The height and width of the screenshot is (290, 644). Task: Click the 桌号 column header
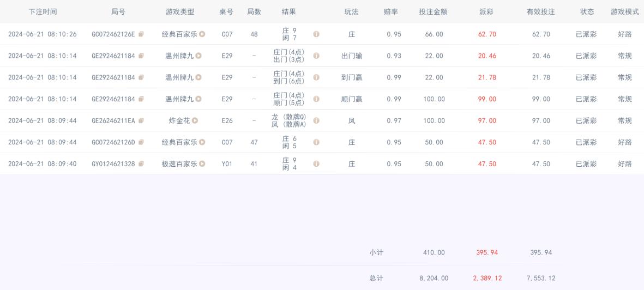(226, 12)
